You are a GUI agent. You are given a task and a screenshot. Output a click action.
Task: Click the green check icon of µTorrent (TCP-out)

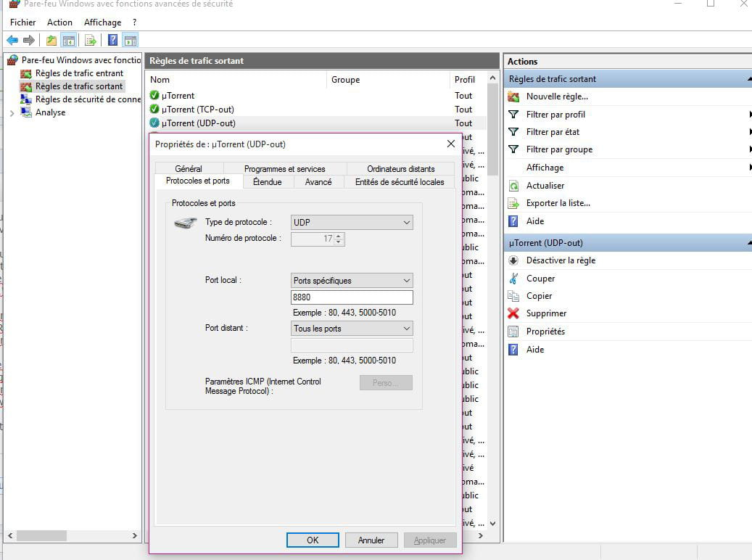tap(154, 109)
